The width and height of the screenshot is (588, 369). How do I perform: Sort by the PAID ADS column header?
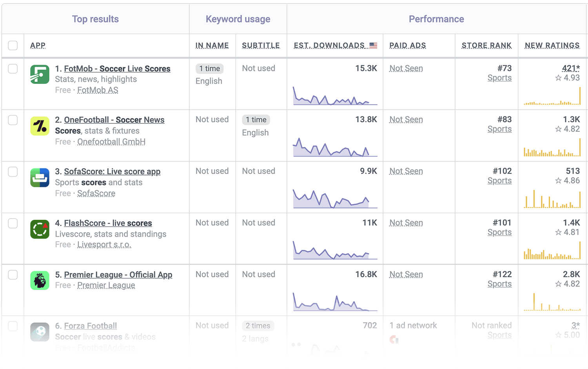coord(408,45)
